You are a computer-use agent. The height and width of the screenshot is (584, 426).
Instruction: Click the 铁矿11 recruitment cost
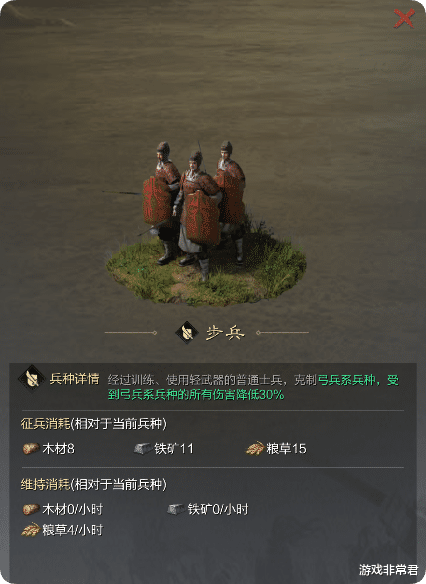coord(174,449)
